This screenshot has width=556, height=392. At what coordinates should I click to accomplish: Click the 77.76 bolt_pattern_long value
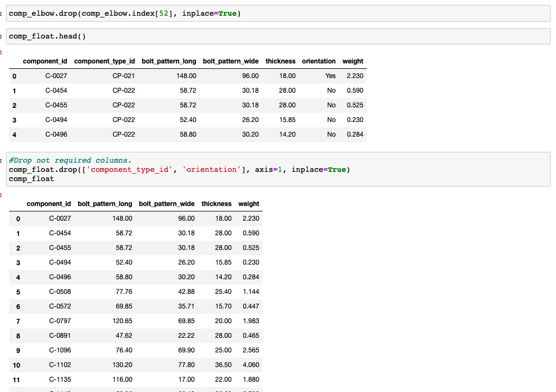point(124,292)
